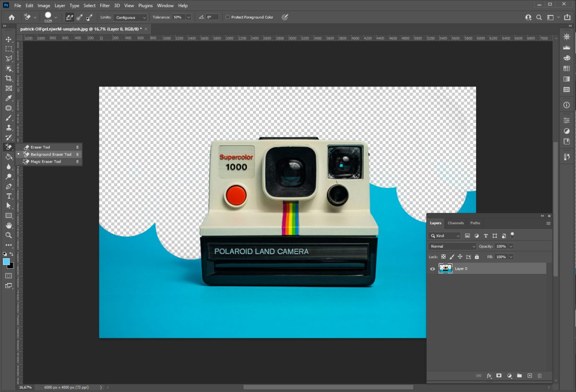The width and height of the screenshot is (576, 392).
Task: Select the Object Selection tool
Action: 9,69
